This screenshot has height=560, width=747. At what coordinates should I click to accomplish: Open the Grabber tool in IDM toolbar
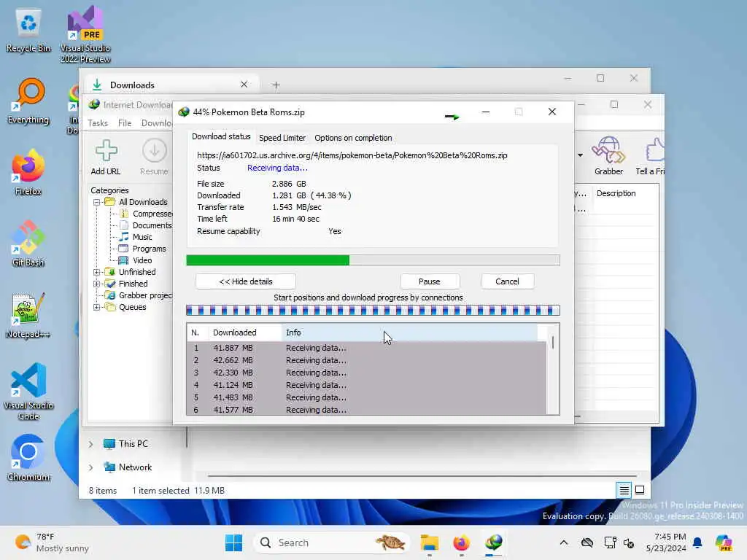coord(608,156)
